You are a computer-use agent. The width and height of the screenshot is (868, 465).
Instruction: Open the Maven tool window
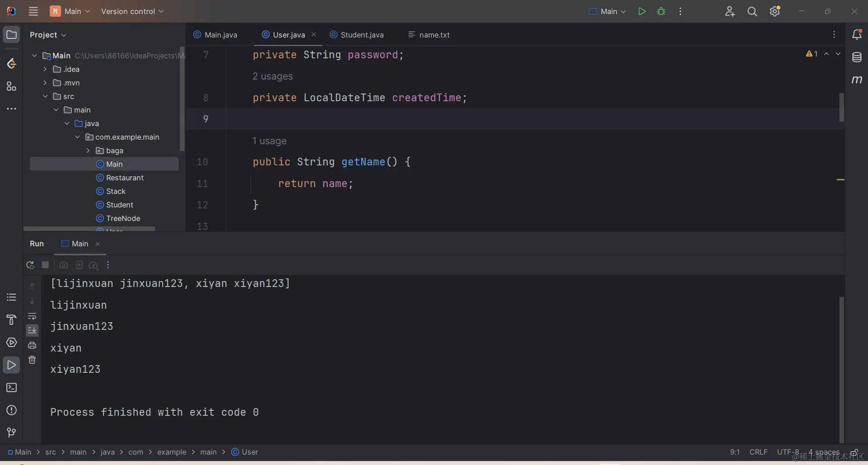(x=857, y=80)
